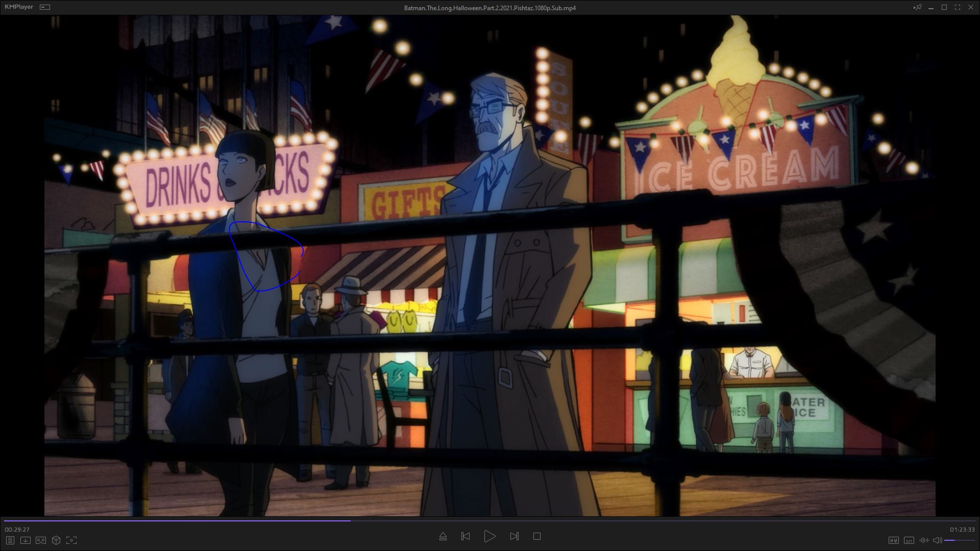Open the playlist panel icon
The height and width of the screenshot is (551, 980).
click(x=10, y=540)
